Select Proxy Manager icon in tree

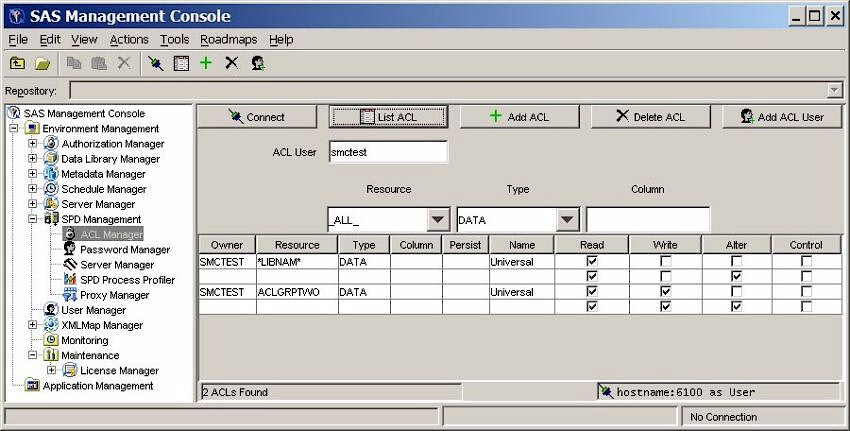(x=70, y=295)
